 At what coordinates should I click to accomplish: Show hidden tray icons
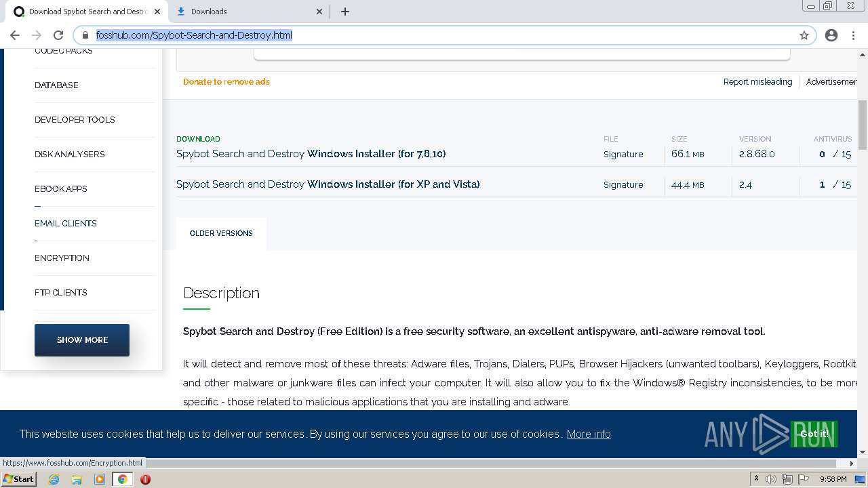tap(757, 479)
